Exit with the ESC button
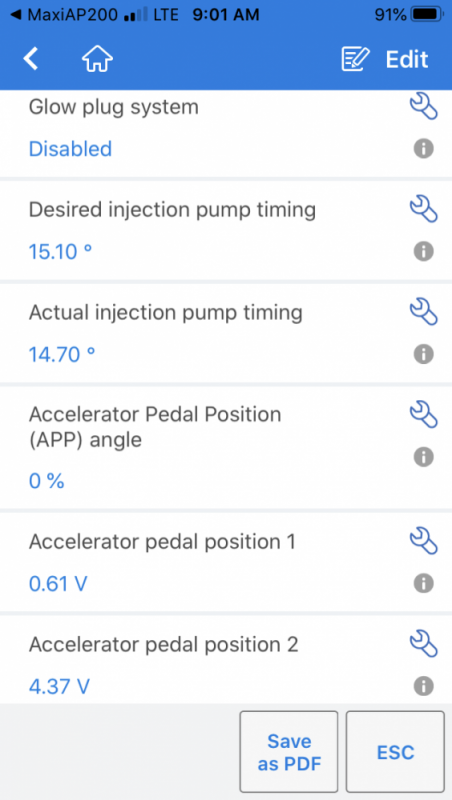452x800 pixels. point(395,752)
